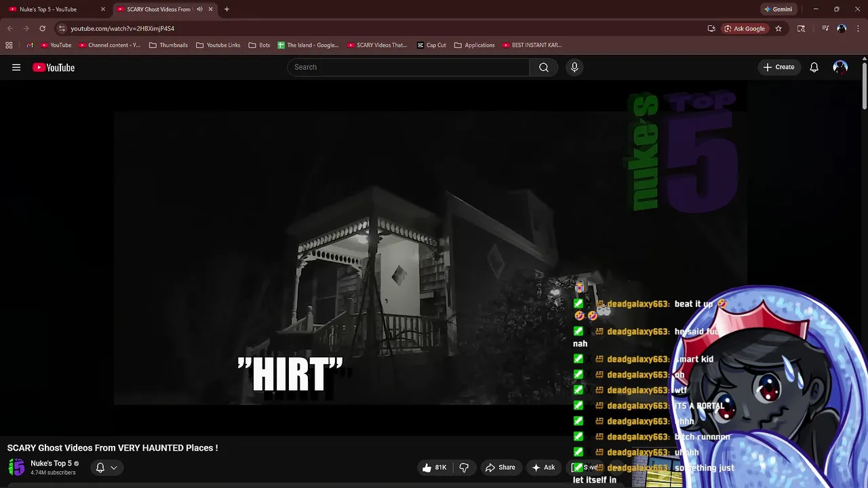The image size is (868, 488).
Task: Bookmark this page with the star icon
Action: pos(778,28)
